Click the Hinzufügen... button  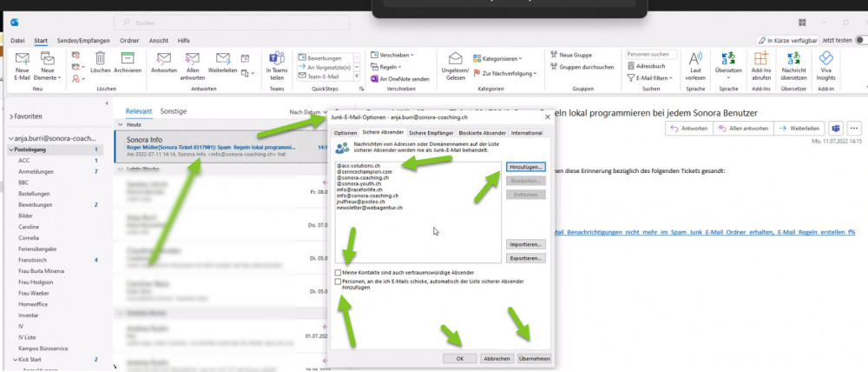click(525, 166)
